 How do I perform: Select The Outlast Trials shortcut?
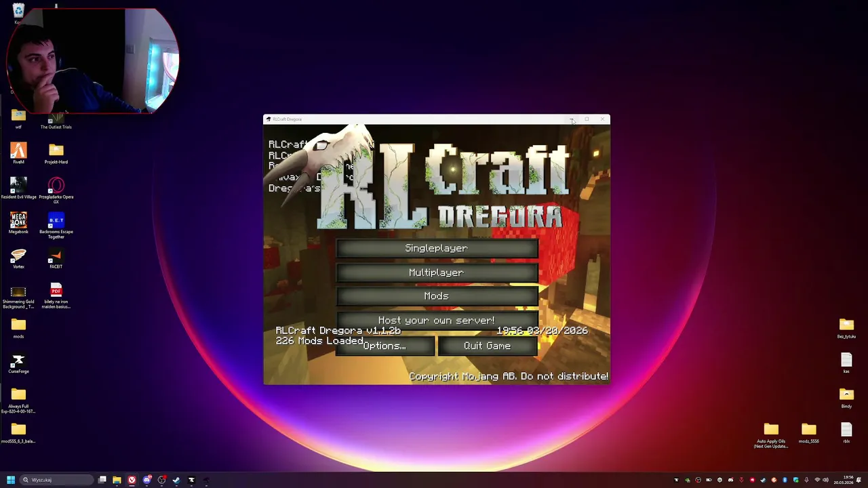tap(56, 121)
